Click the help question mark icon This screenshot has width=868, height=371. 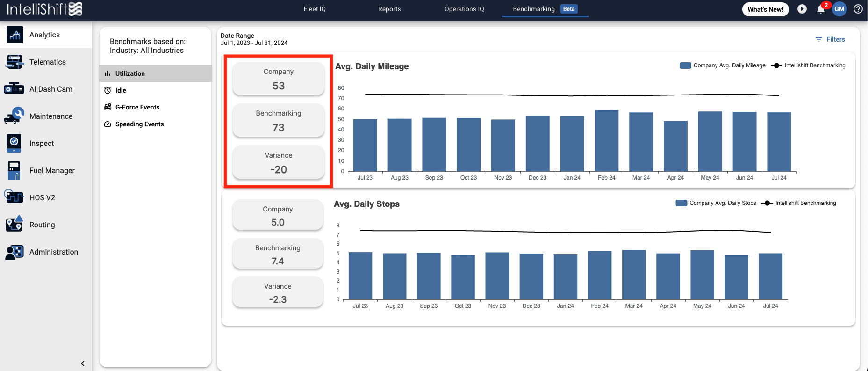[x=858, y=9]
